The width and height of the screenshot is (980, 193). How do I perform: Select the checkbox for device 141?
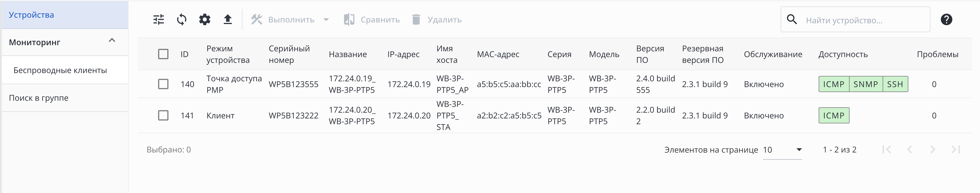(163, 115)
